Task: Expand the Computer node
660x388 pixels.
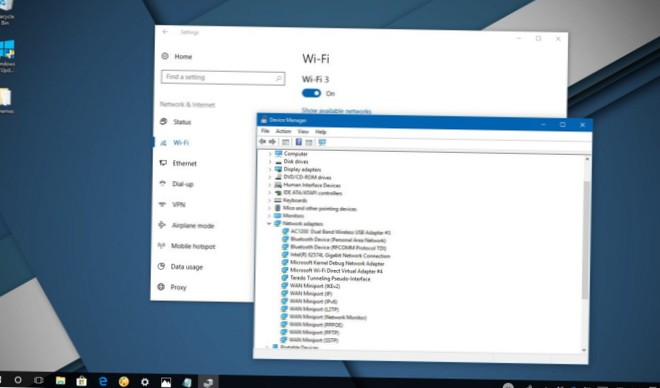Action: 270,154
